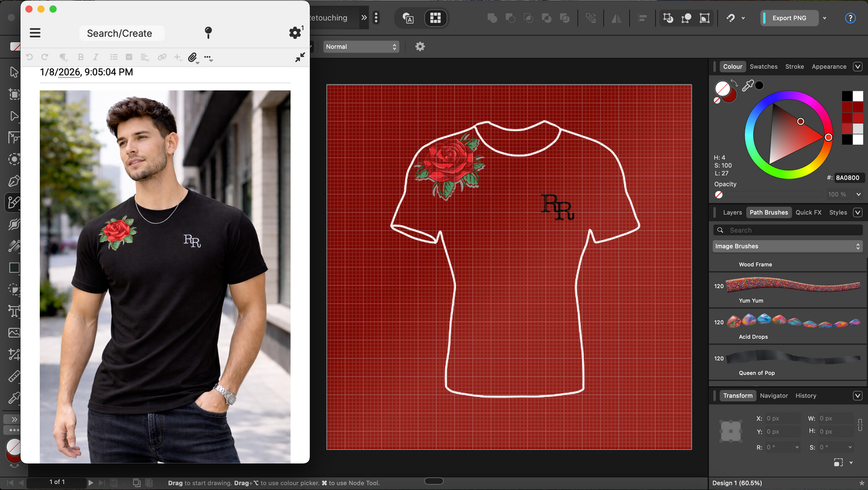Open the hamburger menu in note window
Image resolution: width=868 pixels, height=490 pixels.
(35, 33)
